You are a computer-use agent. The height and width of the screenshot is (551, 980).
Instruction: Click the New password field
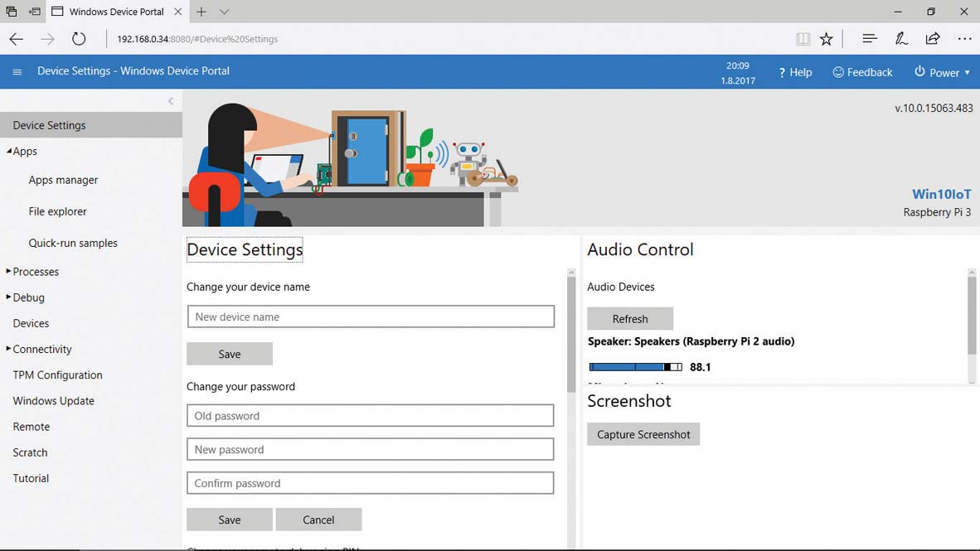(x=370, y=449)
